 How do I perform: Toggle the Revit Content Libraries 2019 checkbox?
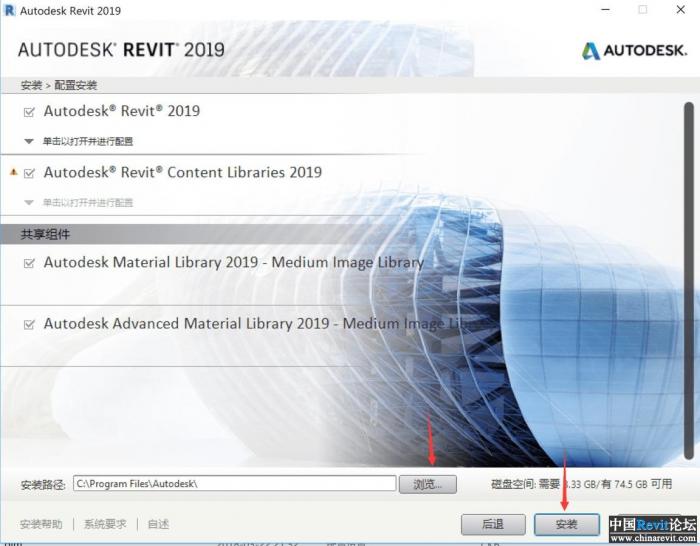pyautogui.click(x=29, y=173)
